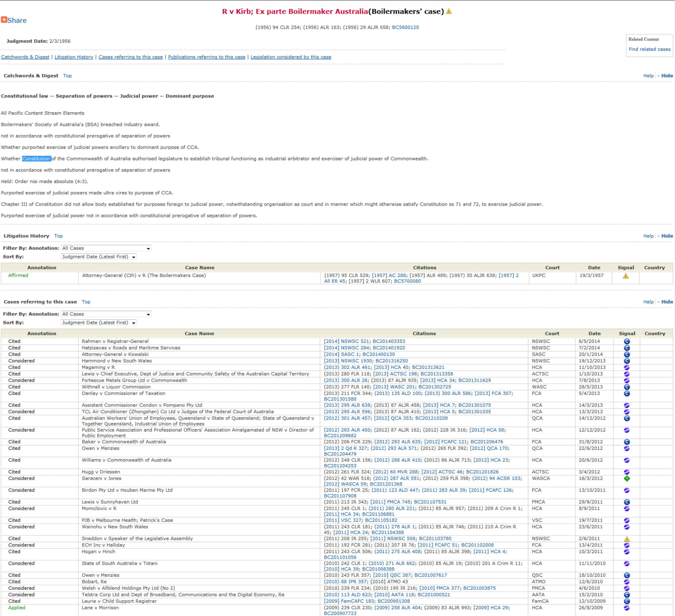This screenshot has width=675, height=616.
Task: Open citation link BC5600120
Action: [x=405, y=28]
